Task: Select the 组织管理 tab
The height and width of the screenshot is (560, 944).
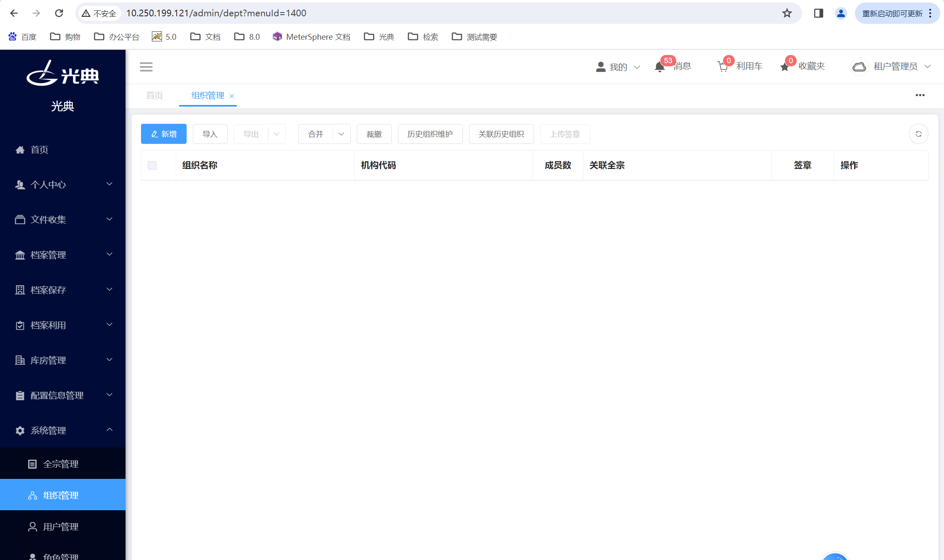Action: click(208, 95)
